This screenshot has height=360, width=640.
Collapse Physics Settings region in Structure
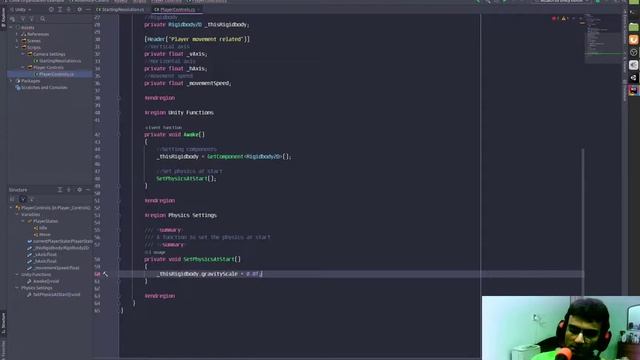click(x=17, y=288)
